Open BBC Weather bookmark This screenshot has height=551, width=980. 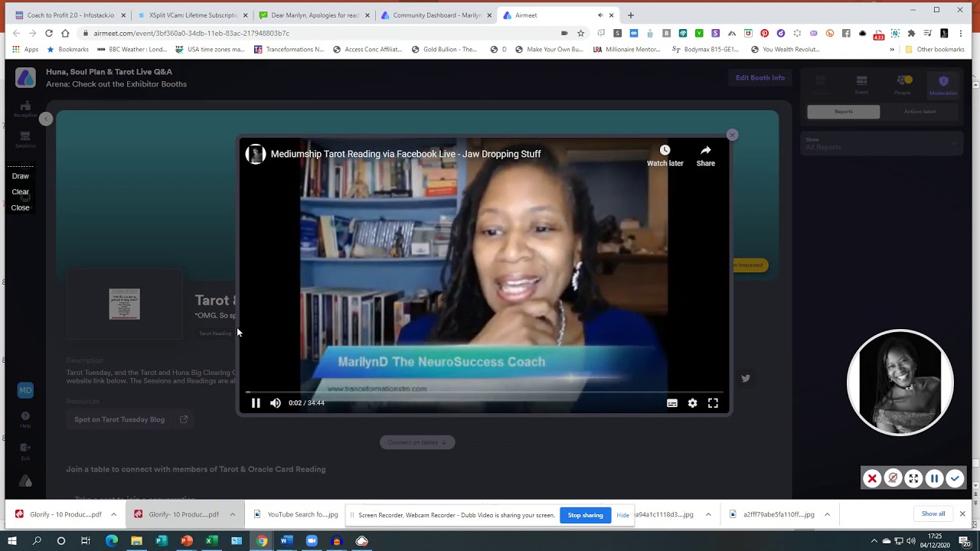[132, 50]
